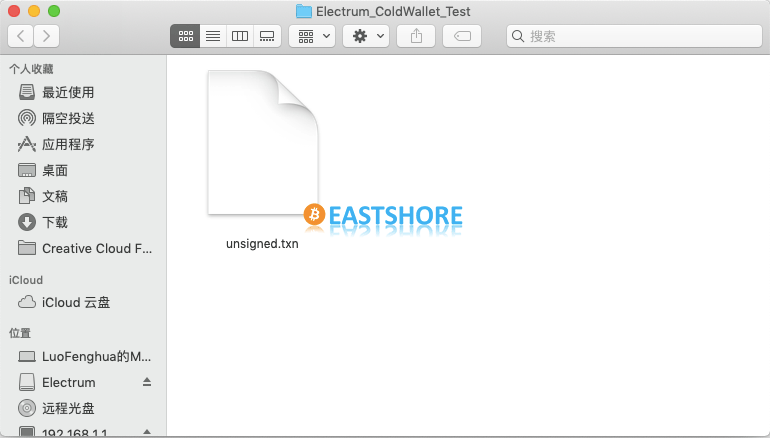770x438 pixels.
Task: Click the documents icon beside 文稿
Action: [x=27, y=196]
